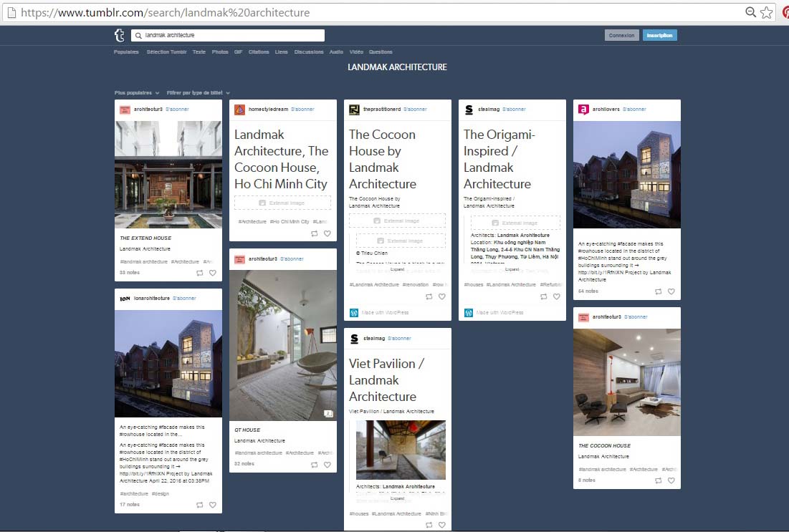
Task: Select the GIF tab
Action: click(239, 52)
